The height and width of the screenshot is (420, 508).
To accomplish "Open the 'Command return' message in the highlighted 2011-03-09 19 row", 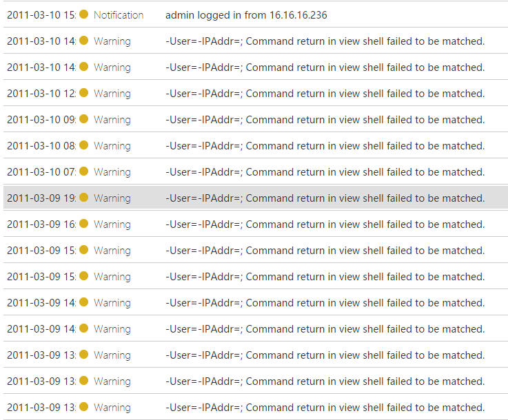I will (x=325, y=198).
